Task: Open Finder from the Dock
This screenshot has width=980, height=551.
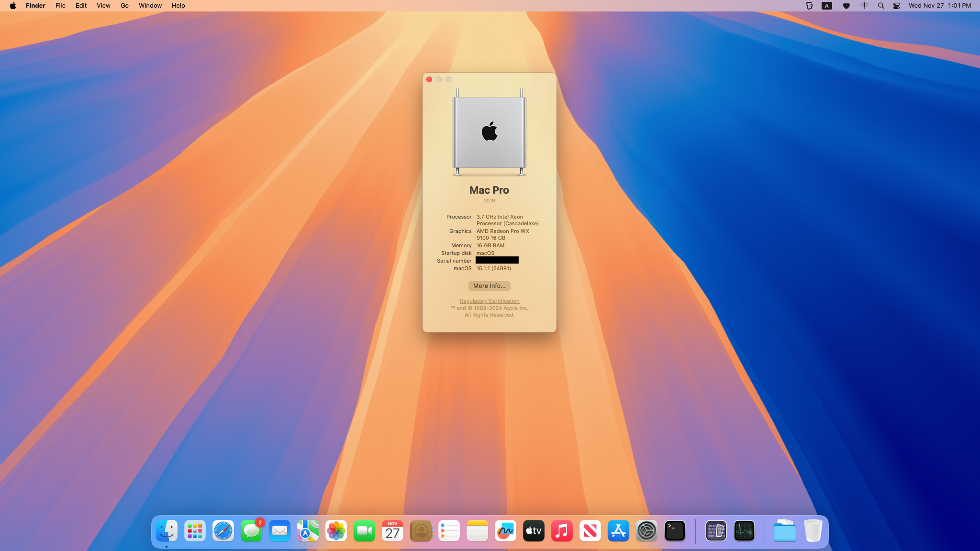Action: pyautogui.click(x=167, y=531)
